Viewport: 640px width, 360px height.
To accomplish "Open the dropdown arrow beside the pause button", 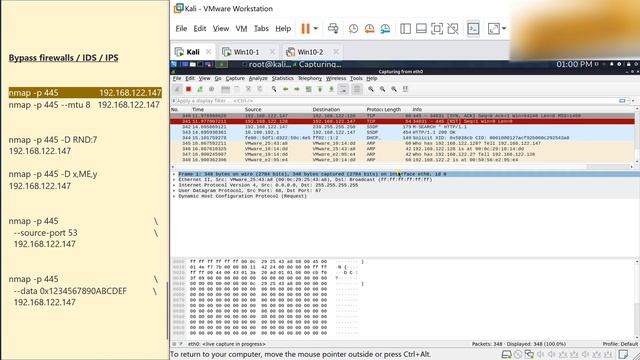I will coord(316,29).
